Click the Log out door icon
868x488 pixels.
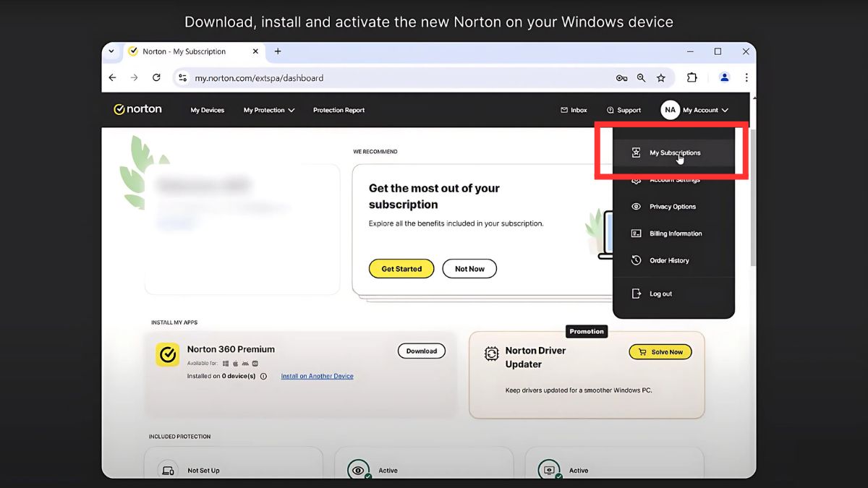coord(636,294)
